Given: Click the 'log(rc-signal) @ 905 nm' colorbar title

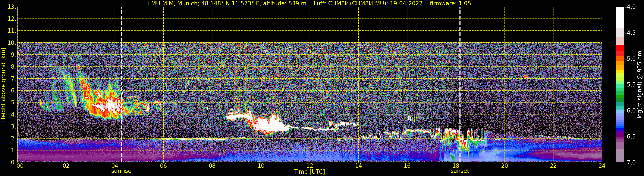Looking at the screenshot, I should 640,85.
